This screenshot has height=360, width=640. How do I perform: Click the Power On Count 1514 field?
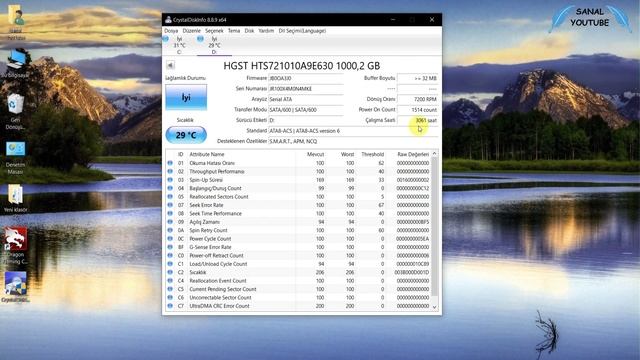(418, 110)
